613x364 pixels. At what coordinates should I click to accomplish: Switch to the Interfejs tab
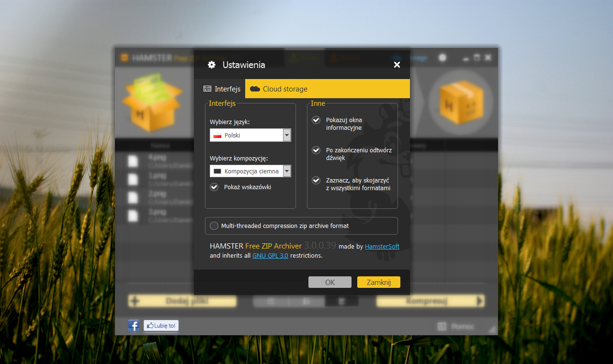click(222, 89)
